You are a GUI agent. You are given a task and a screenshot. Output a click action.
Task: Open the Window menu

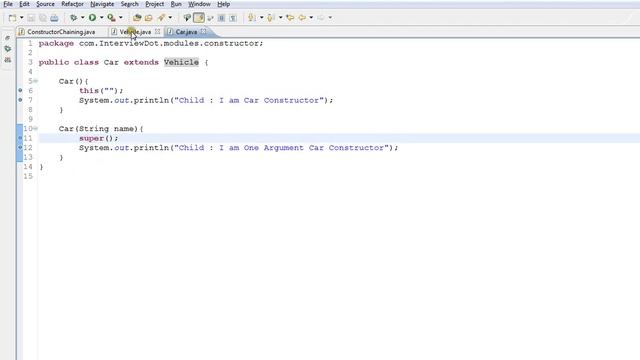click(x=199, y=4)
